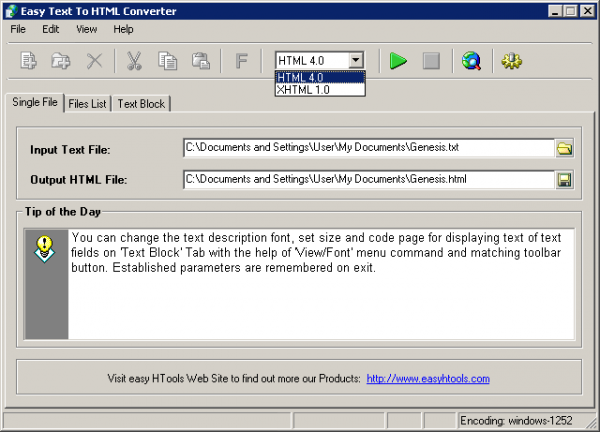The width and height of the screenshot is (600, 432).
Task: Choose HTML 4.0 from the dropdown list
Action: click(x=320, y=77)
